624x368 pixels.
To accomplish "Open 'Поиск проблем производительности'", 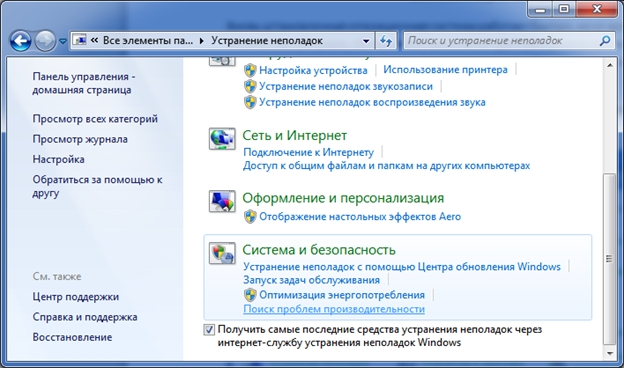I will pos(334,309).
